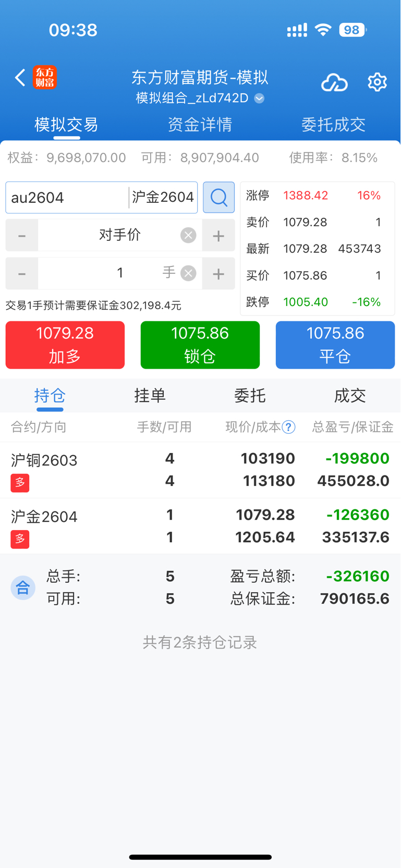Tap the red 加多 button
Screen dimensions: 401x868
(x=65, y=345)
